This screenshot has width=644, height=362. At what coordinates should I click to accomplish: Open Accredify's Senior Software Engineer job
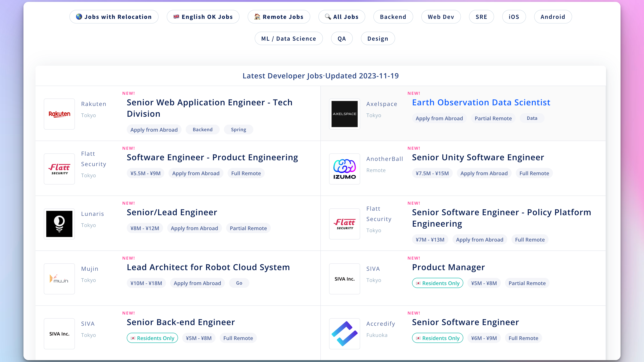point(466,322)
